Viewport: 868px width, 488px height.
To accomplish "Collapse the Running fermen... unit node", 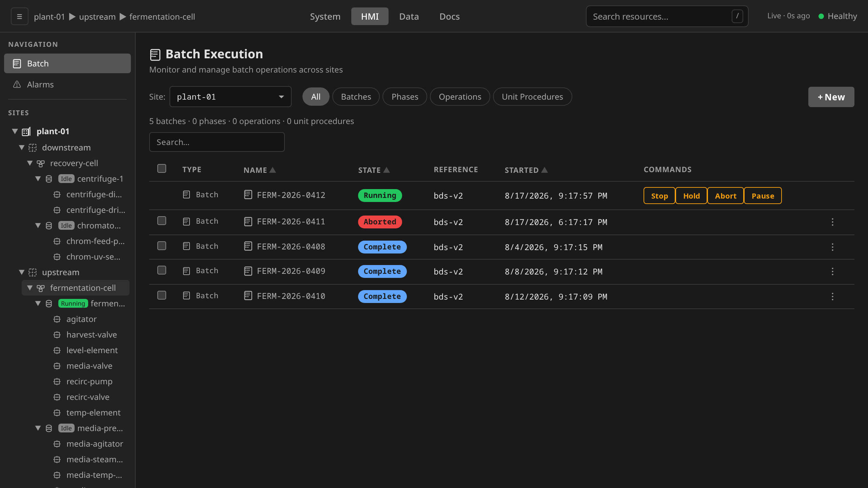I will tap(38, 303).
